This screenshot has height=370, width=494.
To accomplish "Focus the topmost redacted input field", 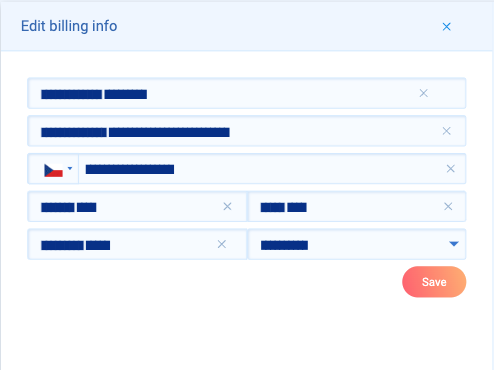I will point(247,93).
